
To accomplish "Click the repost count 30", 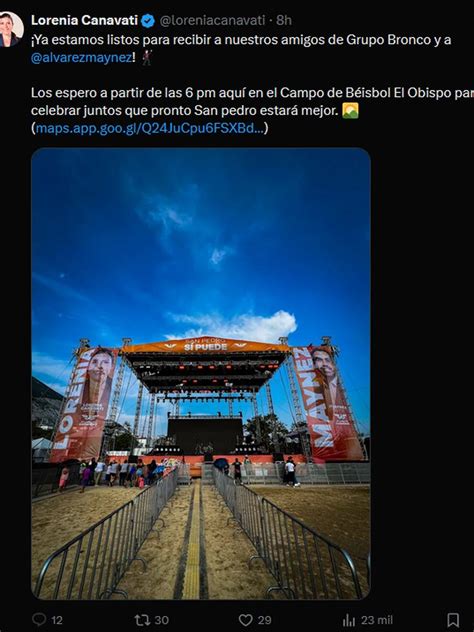I will pos(161,620).
